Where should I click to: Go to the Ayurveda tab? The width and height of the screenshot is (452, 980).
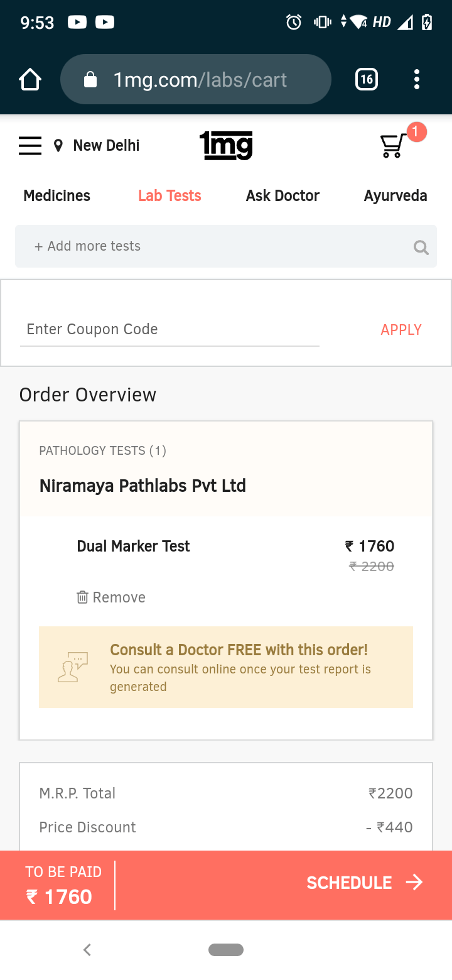tap(395, 196)
